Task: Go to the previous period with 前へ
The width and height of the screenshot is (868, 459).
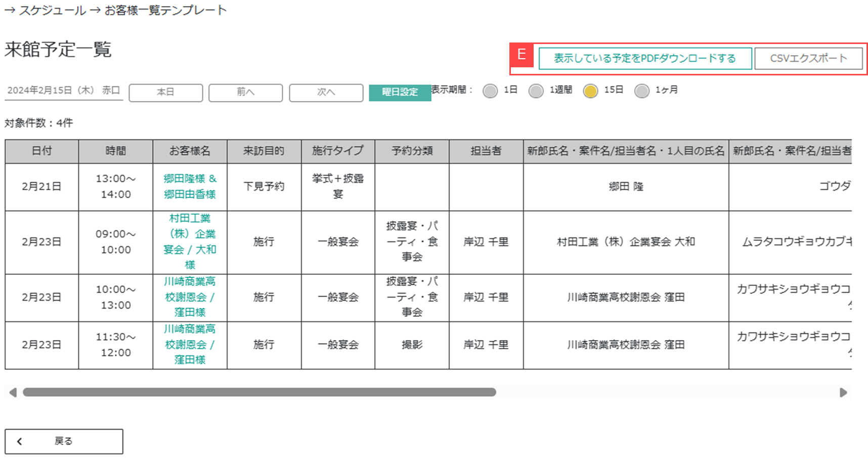Action: coord(245,93)
